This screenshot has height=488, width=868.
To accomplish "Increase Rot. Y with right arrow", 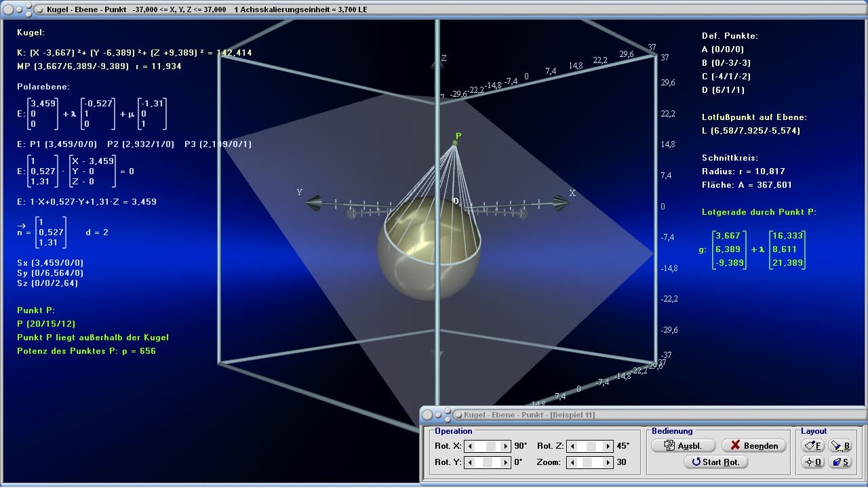I will click(x=505, y=462).
